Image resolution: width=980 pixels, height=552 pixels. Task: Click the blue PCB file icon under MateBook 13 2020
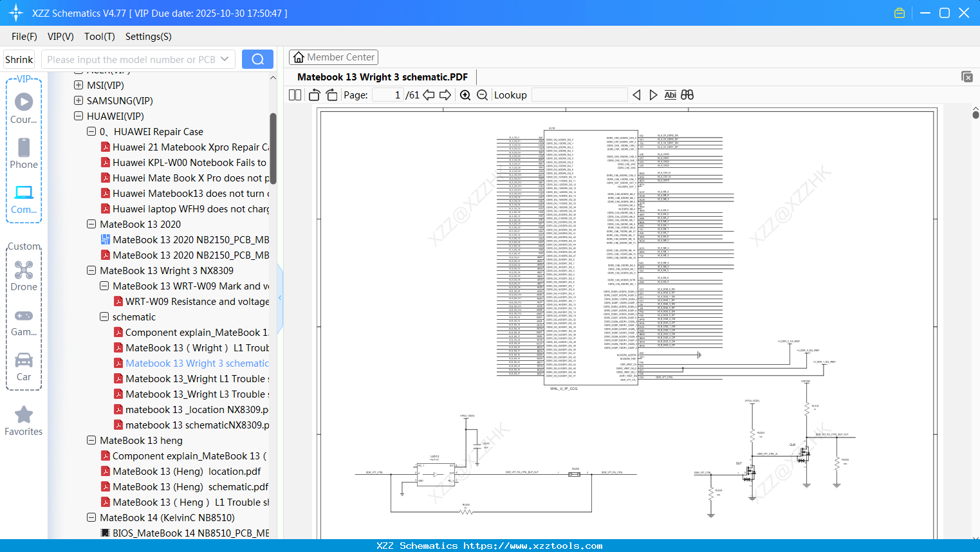(106, 240)
